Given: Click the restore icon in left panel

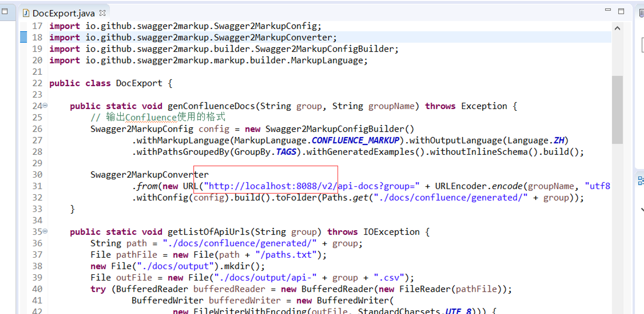Looking at the screenshot, I should (5, 11).
